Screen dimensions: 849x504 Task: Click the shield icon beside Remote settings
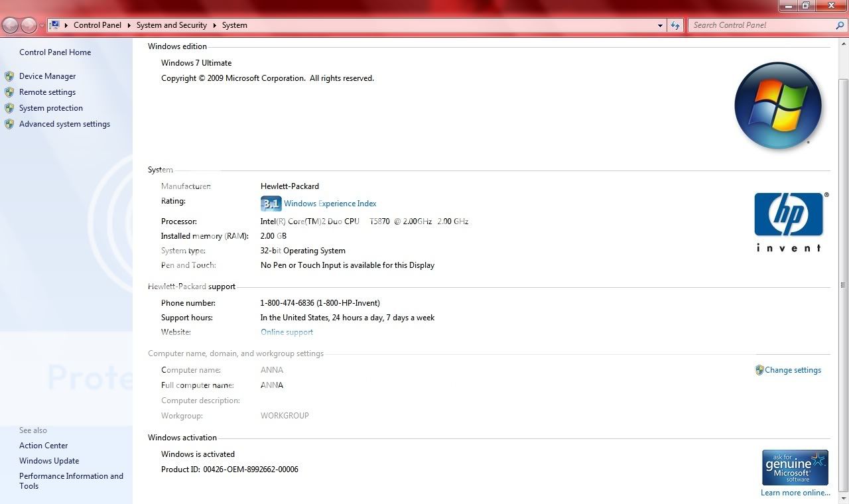pos(9,92)
